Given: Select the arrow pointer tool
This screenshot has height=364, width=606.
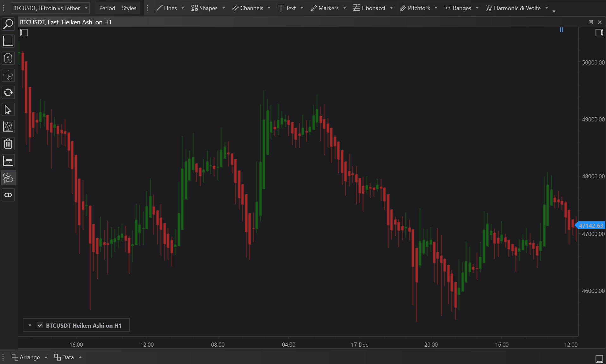Looking at the screenshot, I should 8,110.
